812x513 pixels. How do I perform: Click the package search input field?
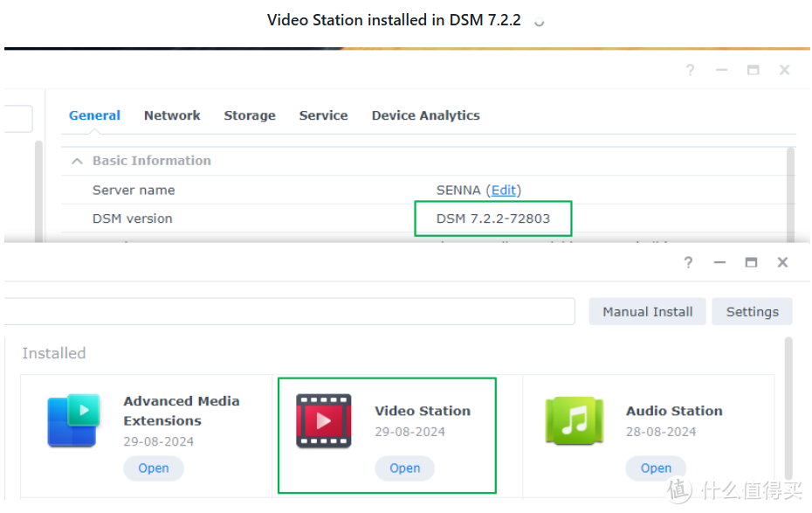tap(288, 311)
